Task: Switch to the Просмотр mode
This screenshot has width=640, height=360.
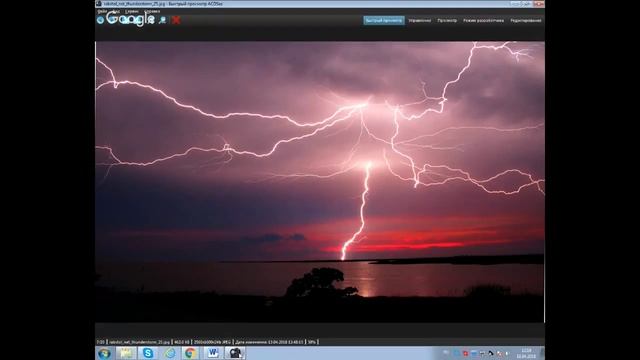Action: tap(447, 20)
